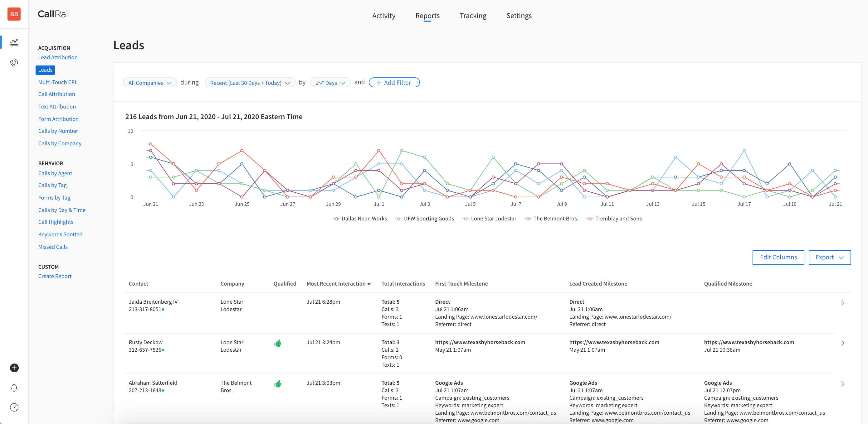Toggle DFW Sporting Goods in chart legend
868x424 pixels.
pos(425,218)
